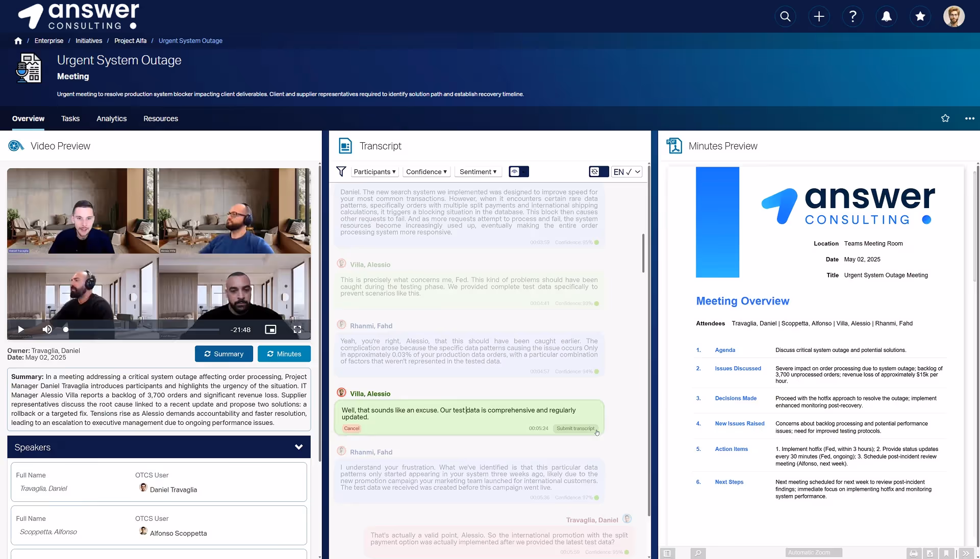
Task: Click the video progress seek bar
Action: coord(143,329)
